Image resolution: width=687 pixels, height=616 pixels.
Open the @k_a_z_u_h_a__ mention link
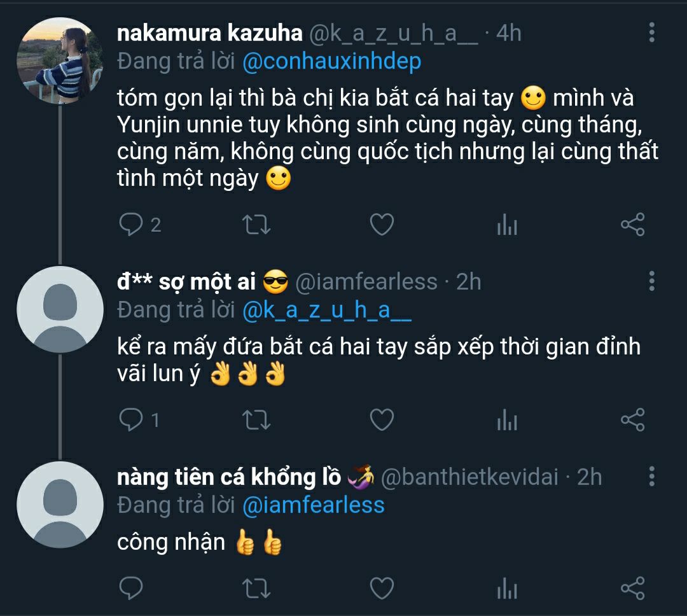click(x=328, y=310)
